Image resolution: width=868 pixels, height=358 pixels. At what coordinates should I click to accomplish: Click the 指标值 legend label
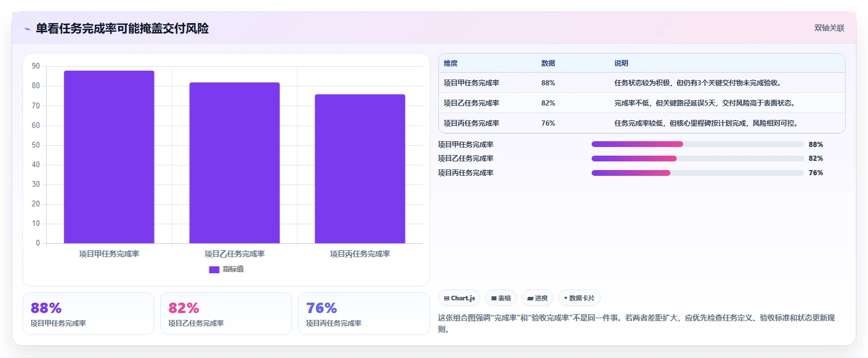(233, 269)
